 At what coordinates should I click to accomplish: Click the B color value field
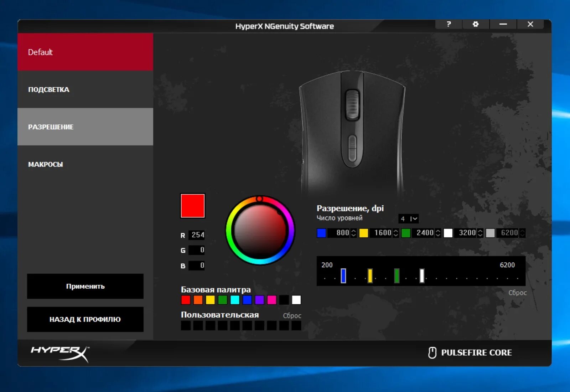[197, 265]
